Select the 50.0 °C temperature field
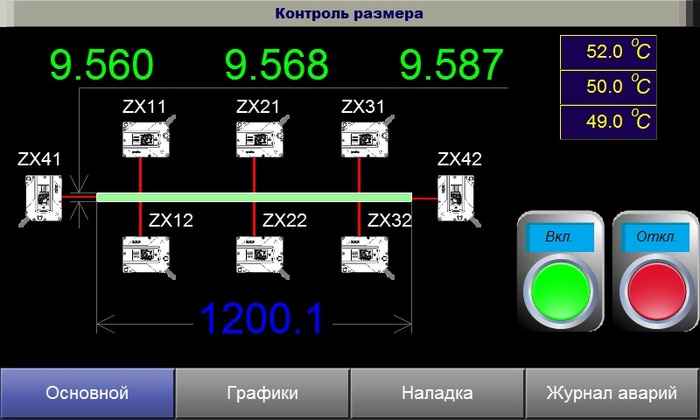This screenshot has height=420, width=700. click(607, 87)
